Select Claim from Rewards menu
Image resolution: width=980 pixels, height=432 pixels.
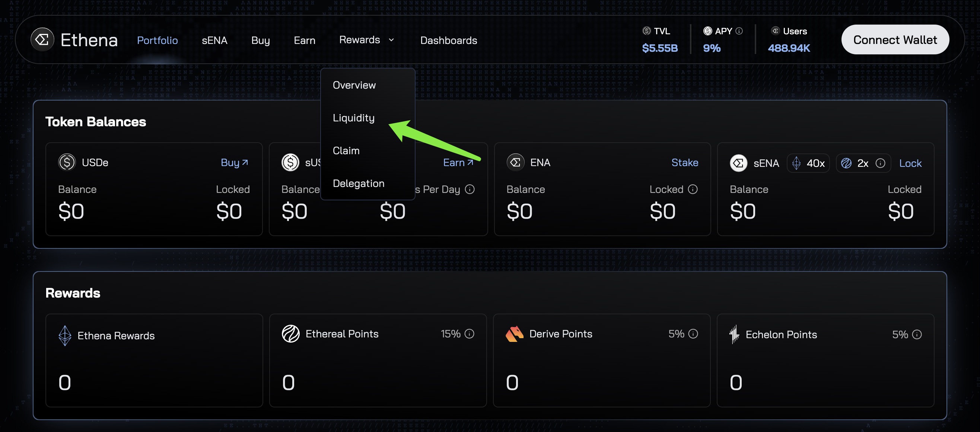point(346,150)
